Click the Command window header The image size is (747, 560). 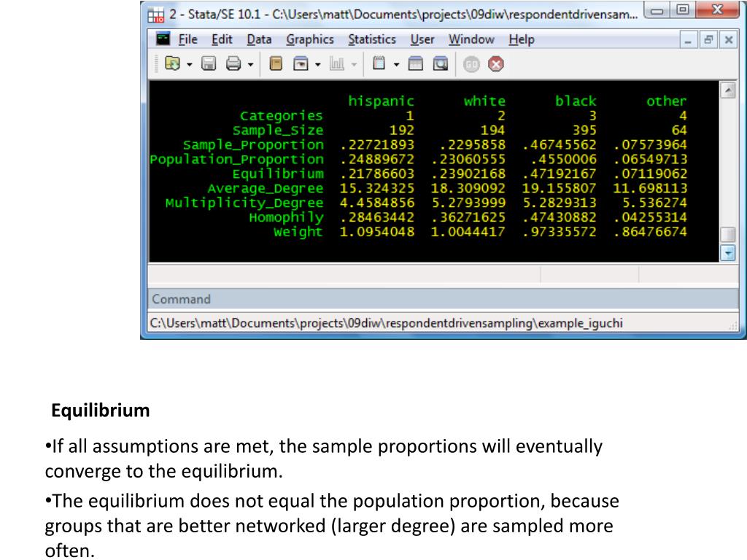pos(443,299)
